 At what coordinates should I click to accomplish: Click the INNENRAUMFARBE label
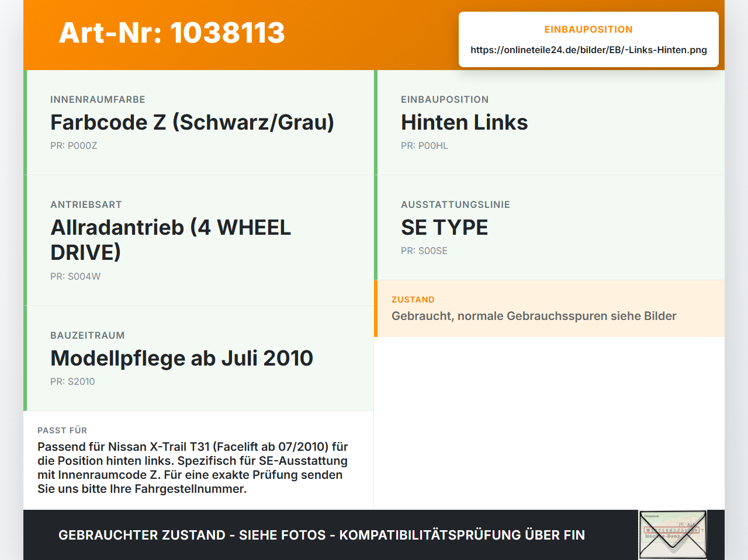98,99
